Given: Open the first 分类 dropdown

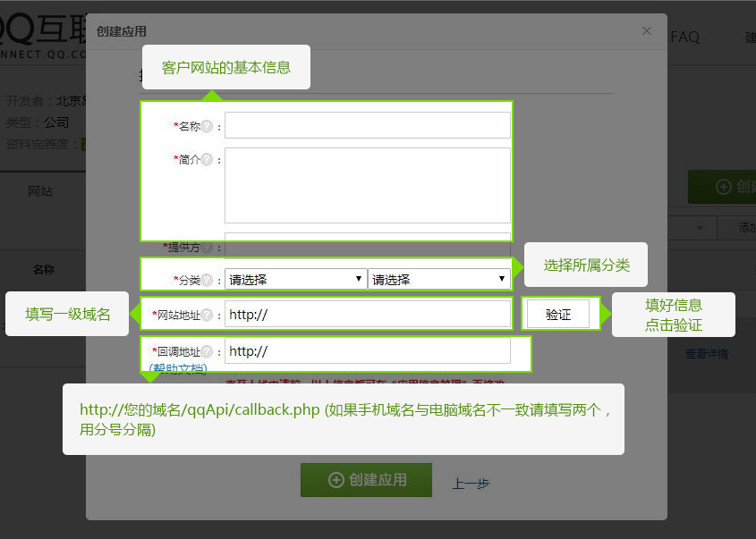Looking at the screenshot, I should tap(295, 280).
